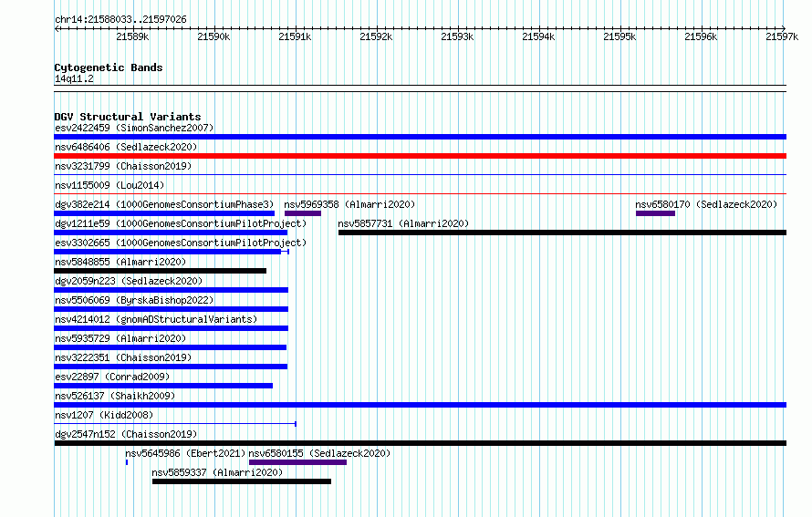Select blue bar under nsv5935729
Image resolution: width=812 pixels, height=517 pixels.
pyautogui.click(x=171, y=347)
